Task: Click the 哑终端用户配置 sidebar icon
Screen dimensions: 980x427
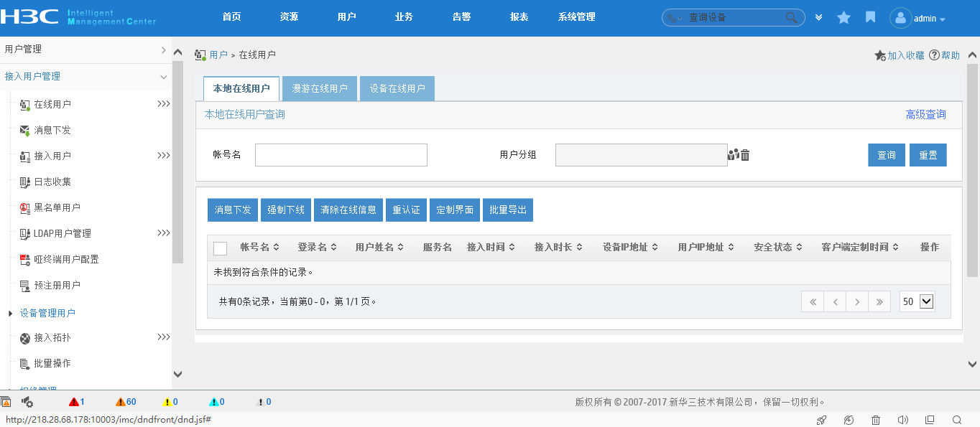Action: [x=24, y=259]
